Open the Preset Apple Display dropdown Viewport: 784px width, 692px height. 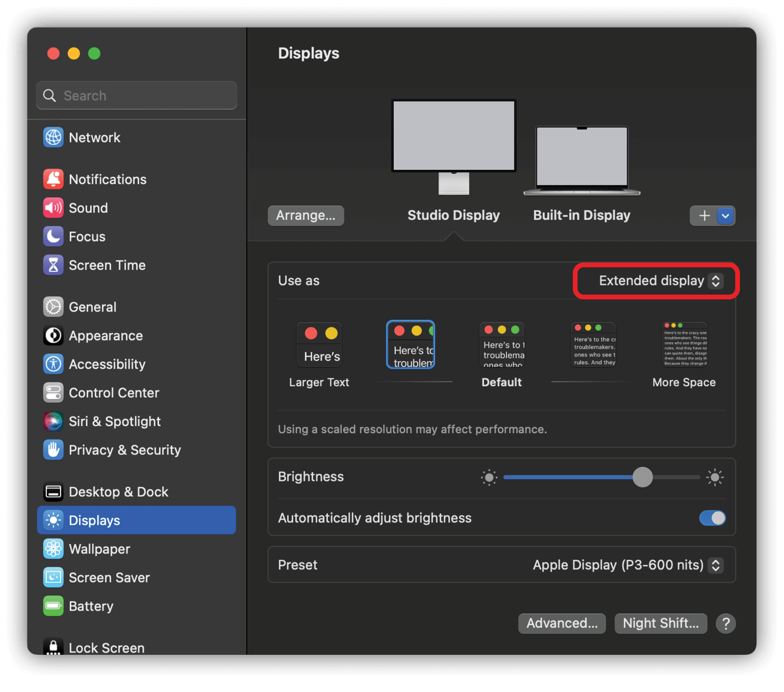(x=628, y=565)
